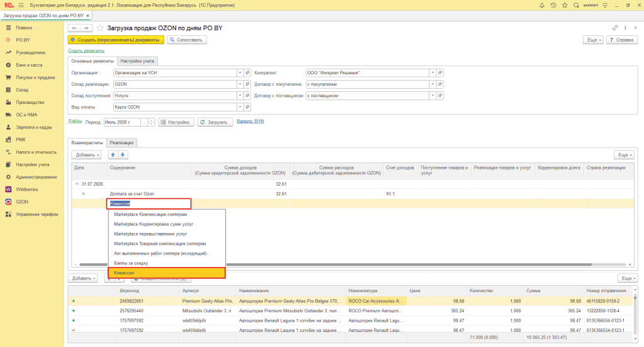Expand Договор с покупателем dropdown arrow
644x347 pixels.
(433, 84)
